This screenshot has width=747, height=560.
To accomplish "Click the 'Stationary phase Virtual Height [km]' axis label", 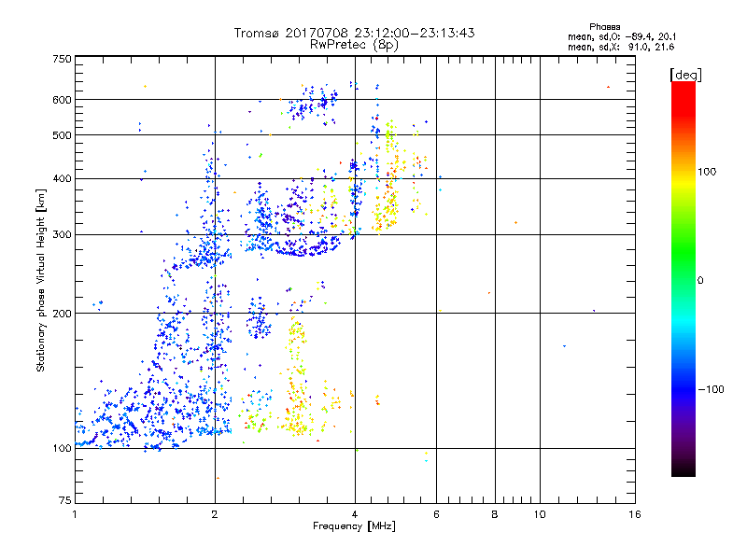I will pyautogui.click(x=41, y=280).
